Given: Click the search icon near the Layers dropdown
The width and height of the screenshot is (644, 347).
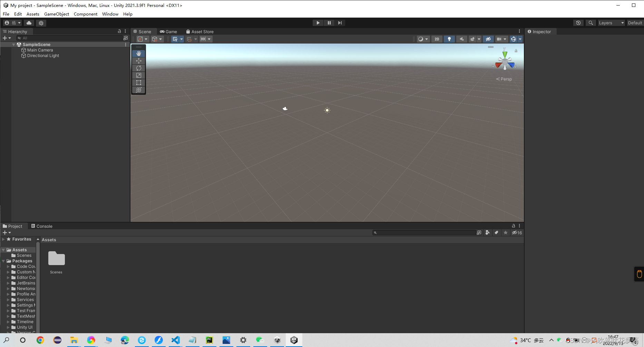Looking at the screenshot, I should 591,23.
